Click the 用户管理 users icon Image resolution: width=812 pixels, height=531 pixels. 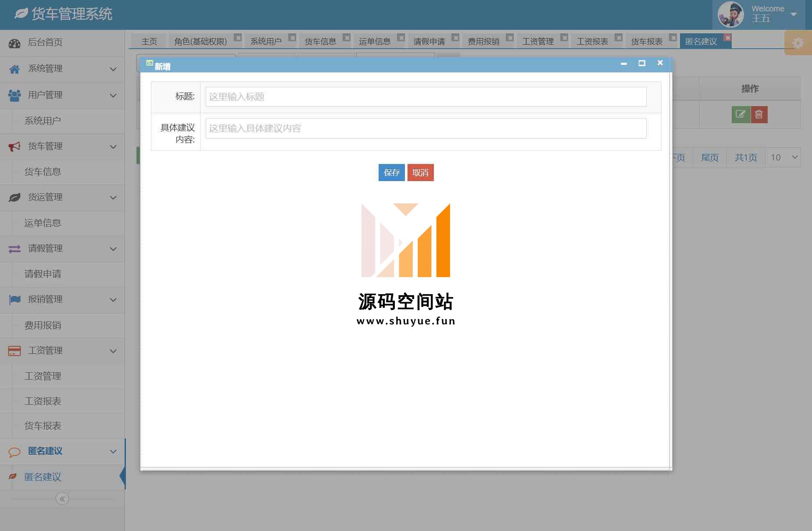pyautogui.click(x=14, y=95)
